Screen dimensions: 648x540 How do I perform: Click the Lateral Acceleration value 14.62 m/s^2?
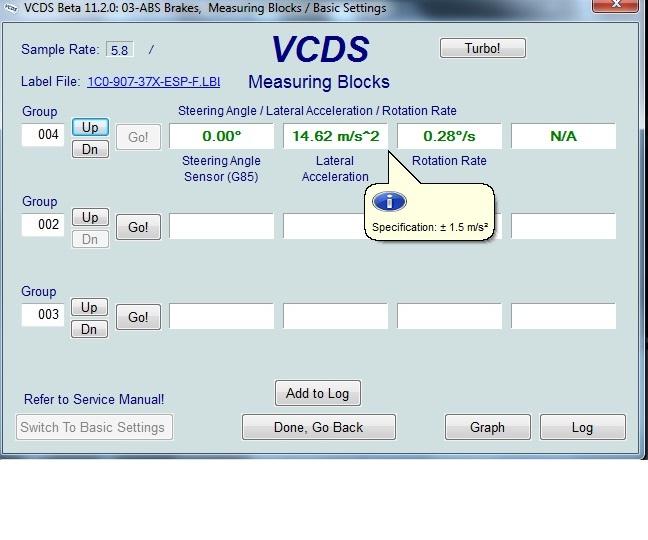pos(335,136)
